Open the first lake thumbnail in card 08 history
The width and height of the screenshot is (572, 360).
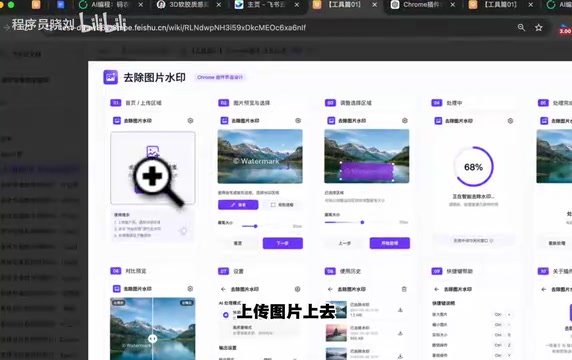(x=336, y=310)
